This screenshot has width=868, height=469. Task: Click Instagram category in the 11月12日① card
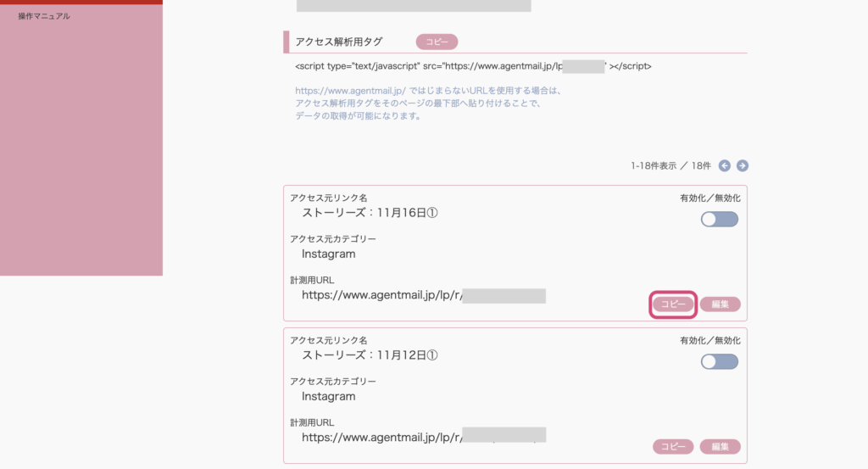tap(328, 396)
